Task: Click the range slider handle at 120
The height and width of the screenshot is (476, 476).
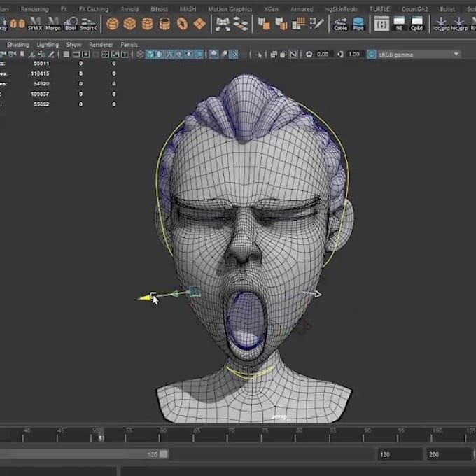Action: point(164,454)
